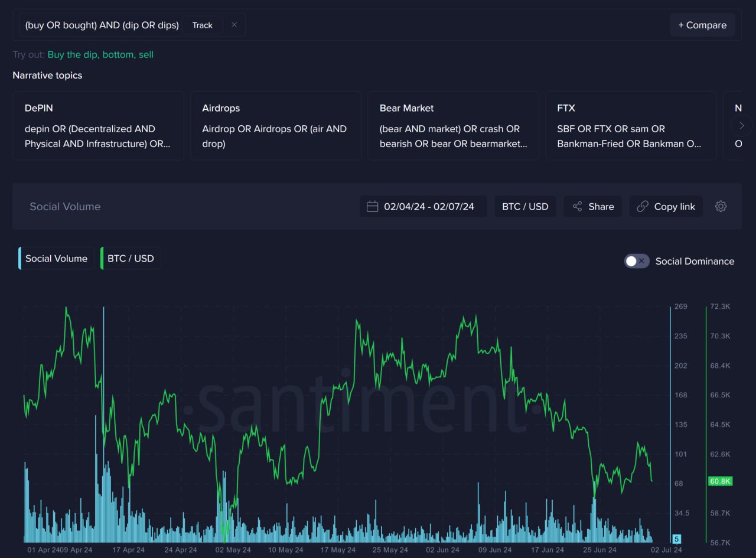
Task: Click the Social Dominance label
Action: pyautogui.click(x=695, y=261)
